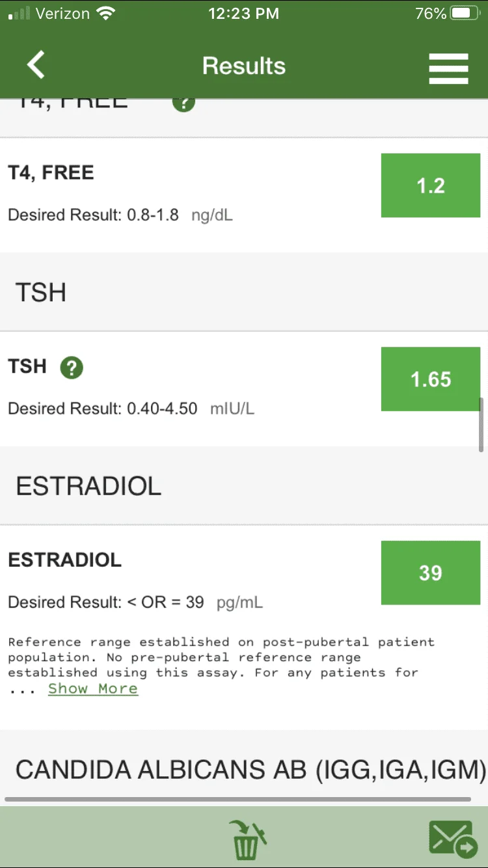
Task: Tap the vertical scrollbar indicator
Action: click(481, 424)
